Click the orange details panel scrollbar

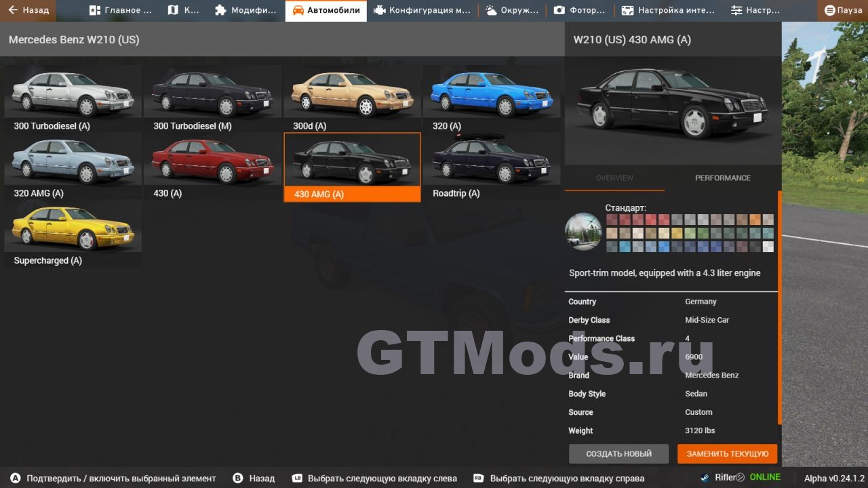coord(780,308)
